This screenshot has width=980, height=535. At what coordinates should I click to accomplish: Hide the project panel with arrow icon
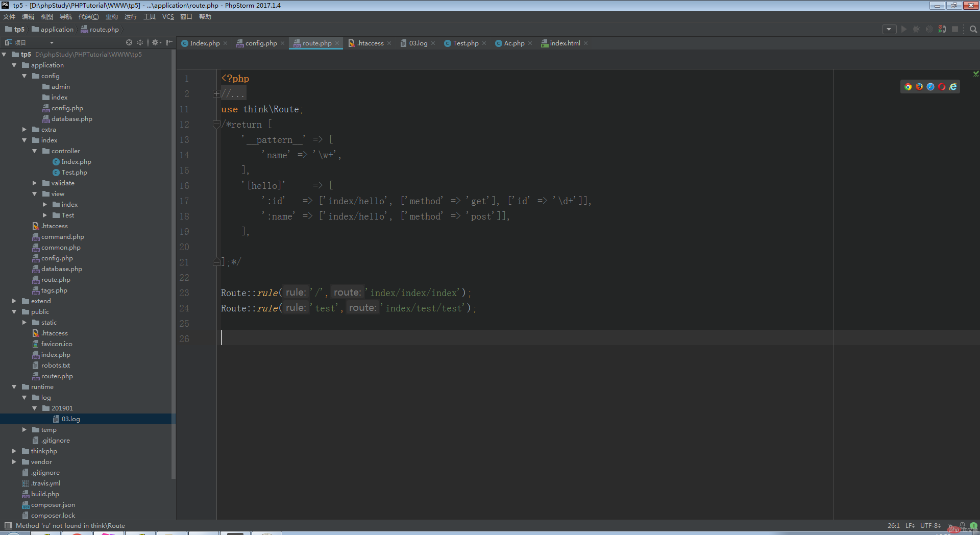pos(169,43)
